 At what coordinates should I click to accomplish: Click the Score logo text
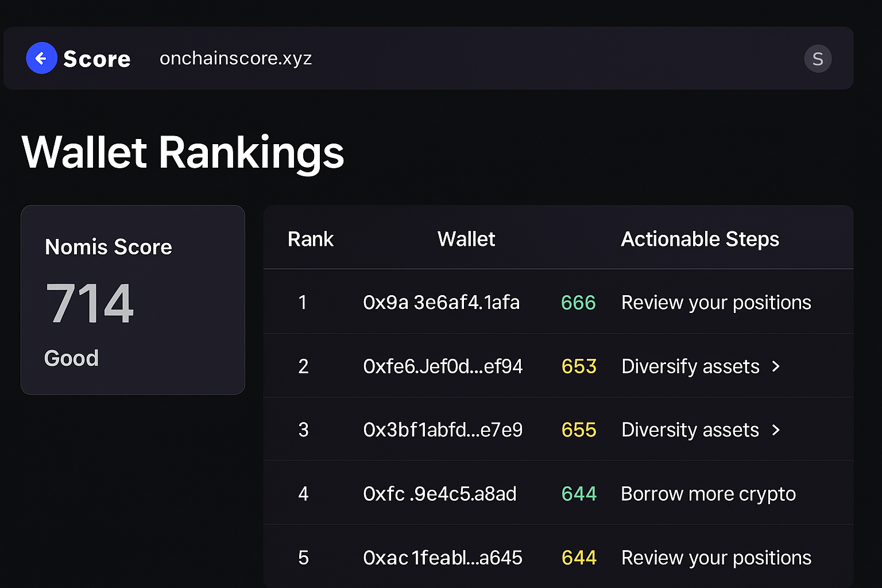(97, 59)
